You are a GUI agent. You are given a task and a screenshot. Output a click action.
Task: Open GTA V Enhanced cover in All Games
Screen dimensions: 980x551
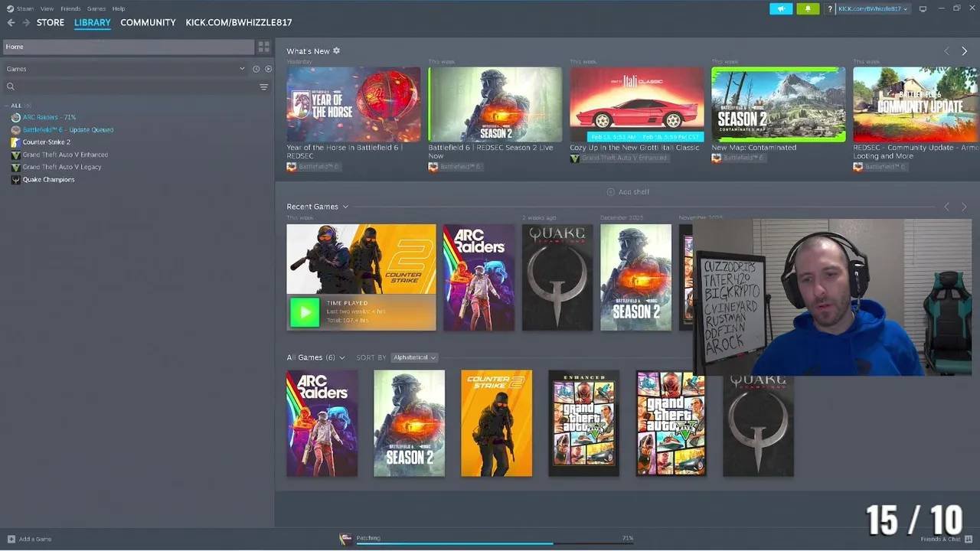point(583,423)
